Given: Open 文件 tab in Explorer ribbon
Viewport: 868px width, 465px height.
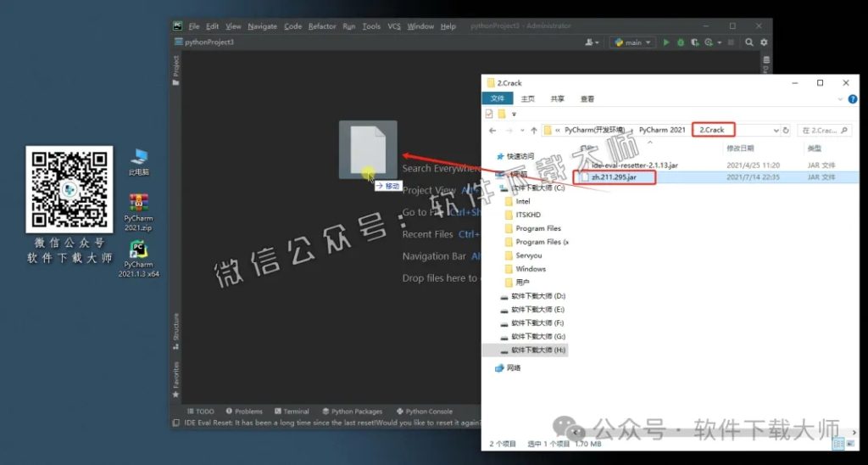Looking at the screenshot, I should [x=498, y=98].
